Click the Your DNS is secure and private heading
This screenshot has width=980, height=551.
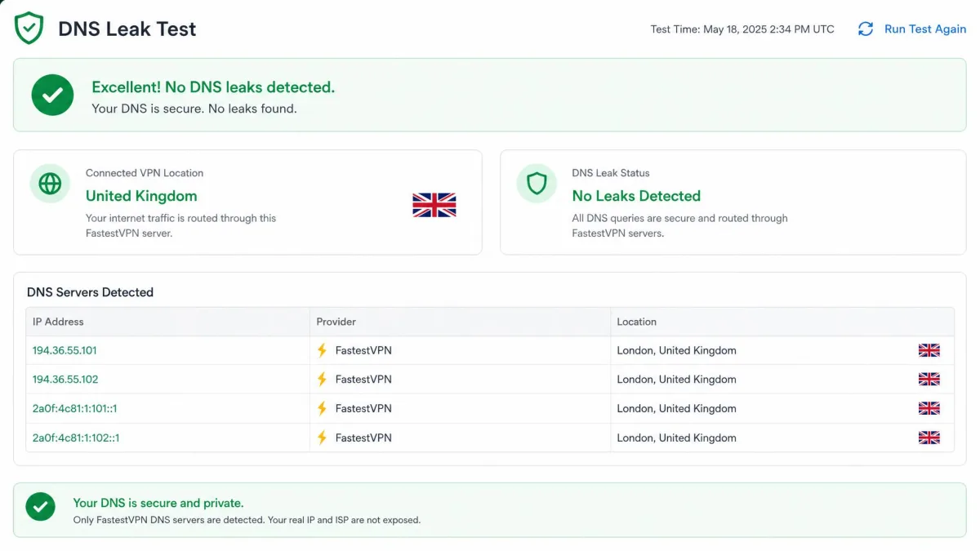point(158,503)
